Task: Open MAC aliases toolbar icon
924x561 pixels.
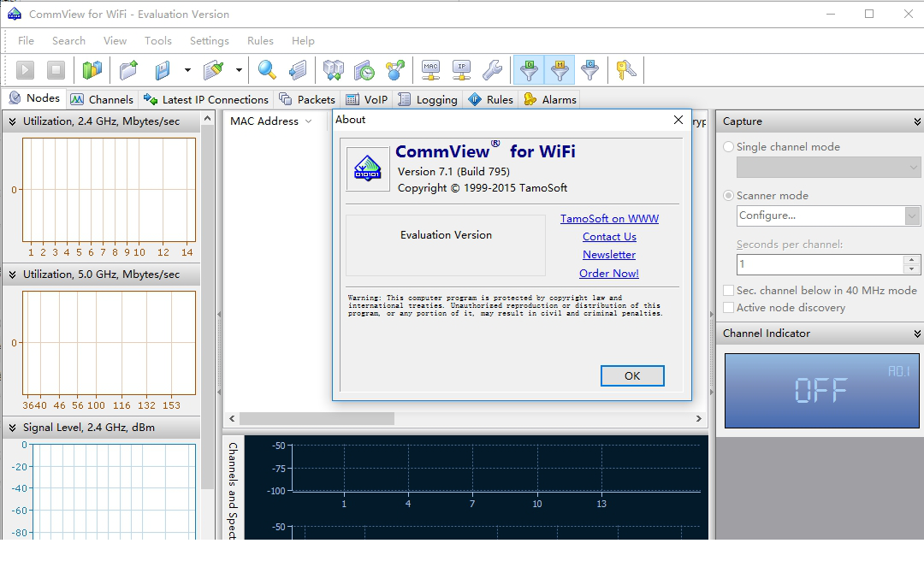Action: [x=430, y=70]
